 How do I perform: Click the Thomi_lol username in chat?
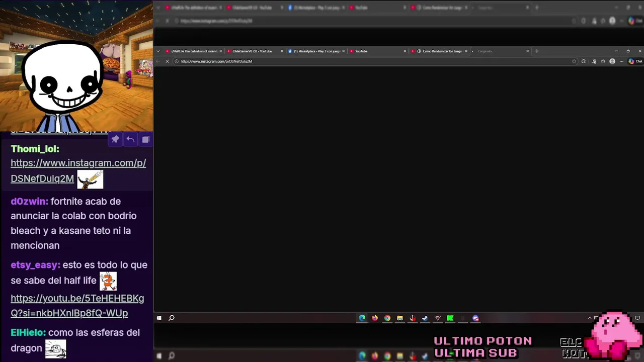(35, 149)
